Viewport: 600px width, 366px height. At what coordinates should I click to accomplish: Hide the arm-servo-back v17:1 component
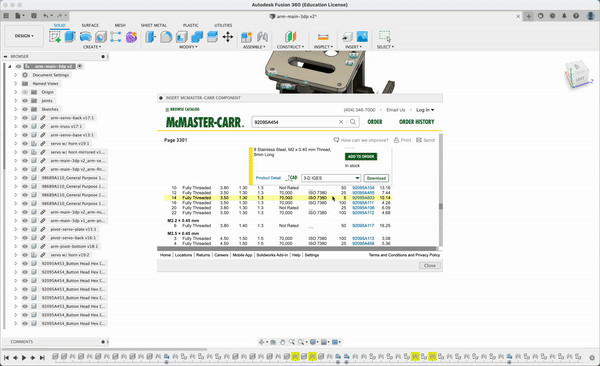[x=25, y=118]
